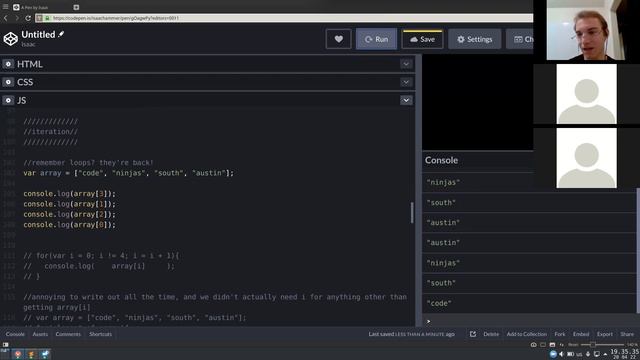Open CSS editor settings gear
Image resolution: width=640 pixels, height=360 pixels.
coord(8,82)
